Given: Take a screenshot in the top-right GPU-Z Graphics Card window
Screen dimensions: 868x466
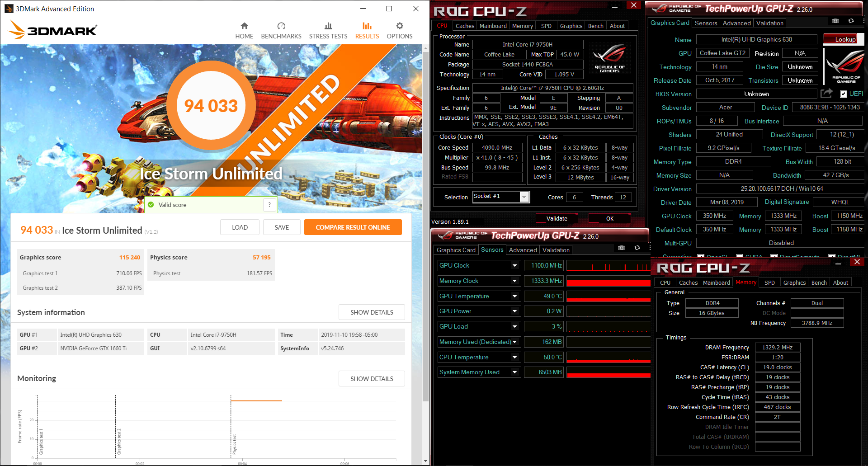Looking at the screenshot, I should [835, 21].
